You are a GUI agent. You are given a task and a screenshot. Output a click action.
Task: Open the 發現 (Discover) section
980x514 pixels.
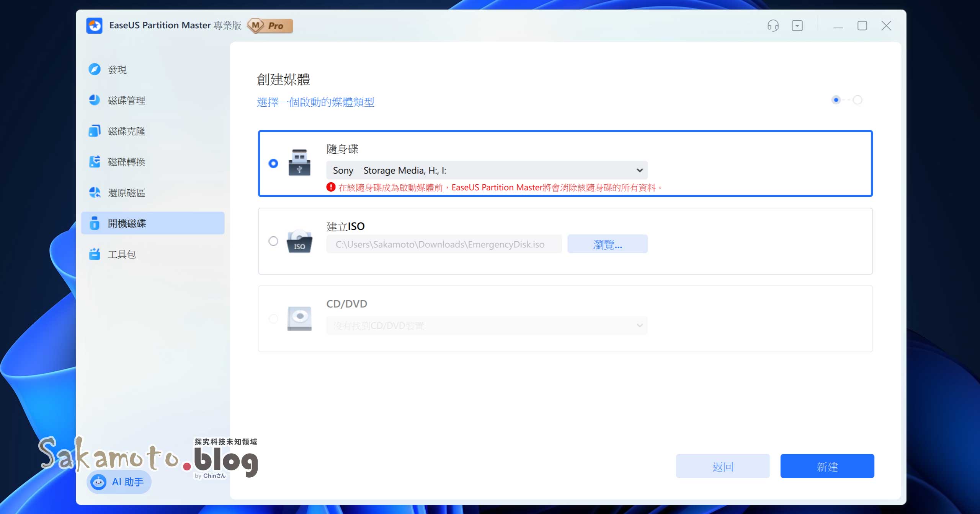pos(118,70)
